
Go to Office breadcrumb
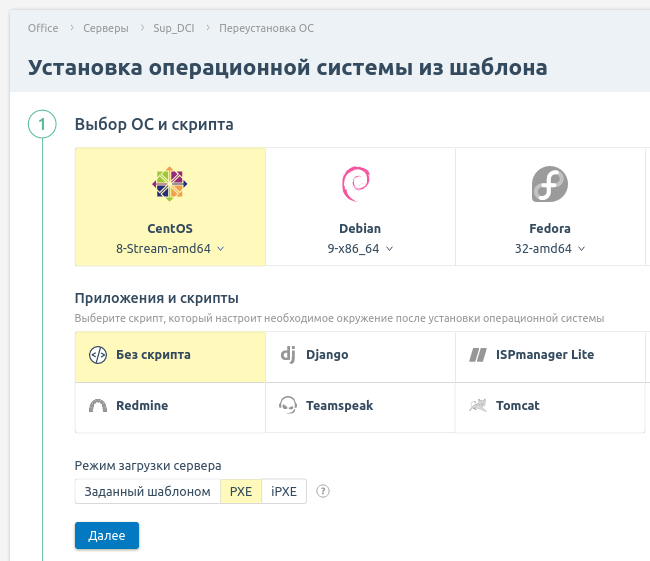[x=43, y=28]
